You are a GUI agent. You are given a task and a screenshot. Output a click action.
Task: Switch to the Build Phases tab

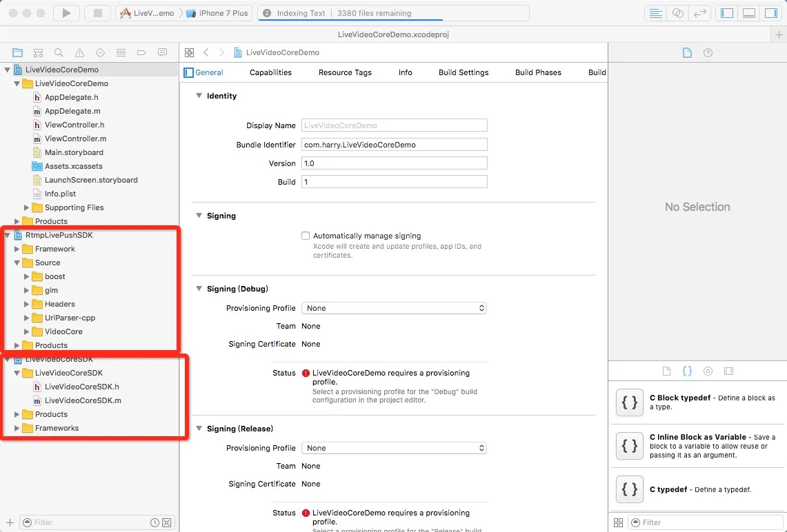[538, 73]
